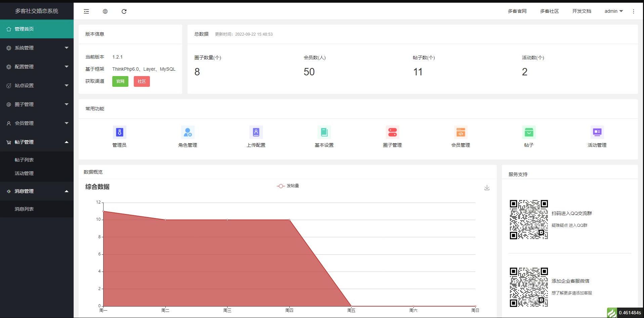This screenshot has height=318, width=644.
Task: Download the chart using the save icon
Action: pyautogui.click(x=487, y=188)
